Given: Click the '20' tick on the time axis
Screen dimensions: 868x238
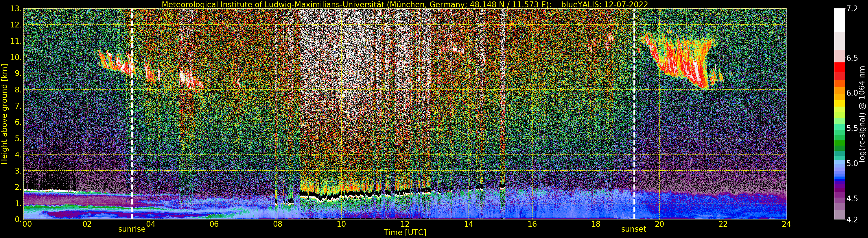Looking at the screenshot, I should (659, 224).
